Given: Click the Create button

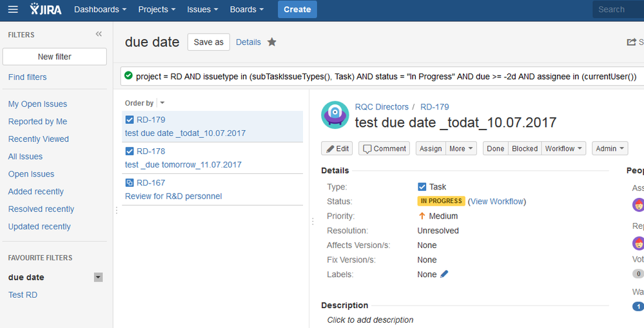Looking at the screenshot, I should click(297, 10).
